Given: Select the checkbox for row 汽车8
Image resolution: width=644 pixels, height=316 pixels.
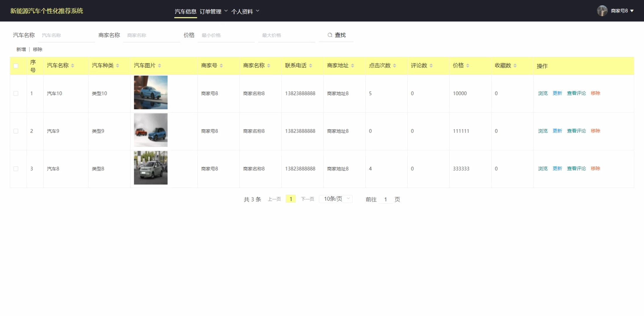Looking at the screenshot, I should coord(16,169).
